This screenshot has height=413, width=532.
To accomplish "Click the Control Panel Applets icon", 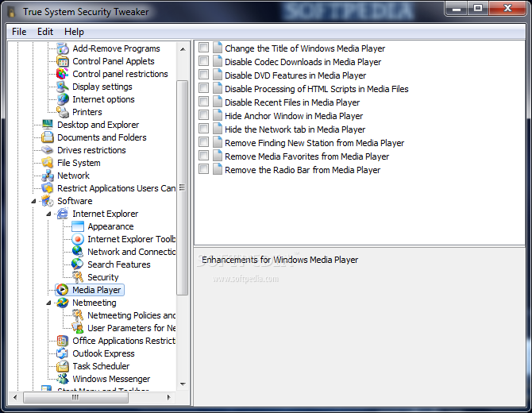I will 63,61.
